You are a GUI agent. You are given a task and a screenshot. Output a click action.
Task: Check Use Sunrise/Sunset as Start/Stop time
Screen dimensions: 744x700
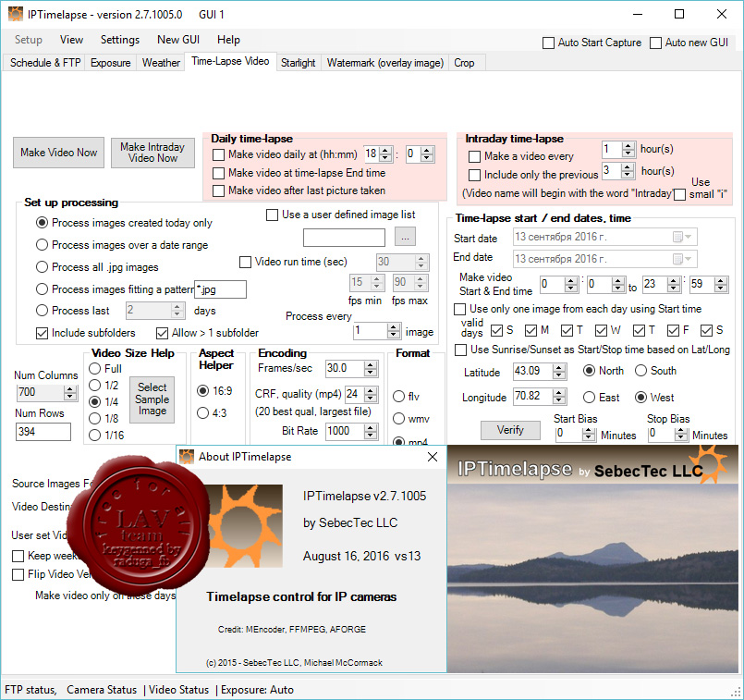[x=461, y=350]
